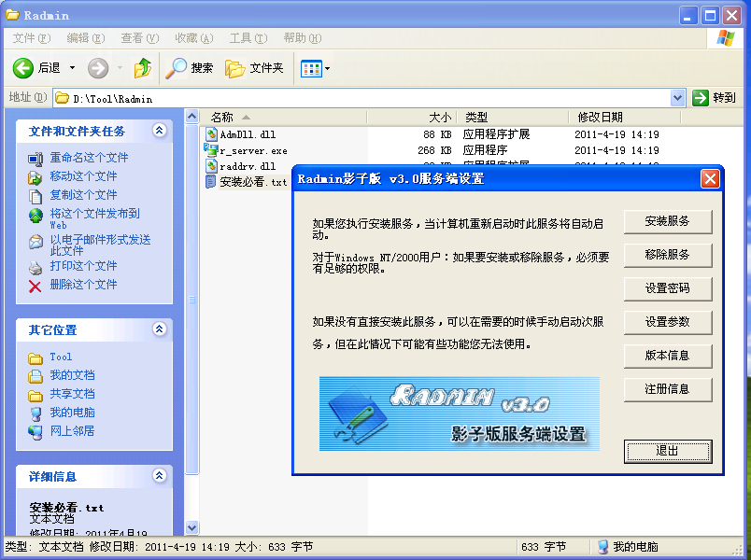The width and height of the screenshot is (751, 560).
Task: Click the 安装服务 button
Action: (x=668, y=221)
